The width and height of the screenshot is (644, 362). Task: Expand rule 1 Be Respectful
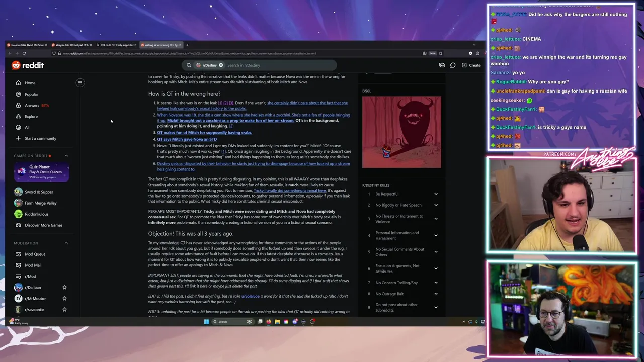[x=436, y=194]
